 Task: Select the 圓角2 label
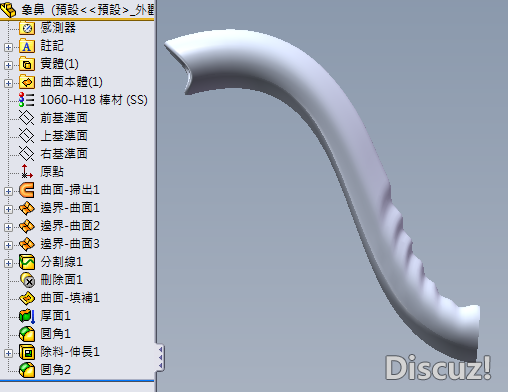coord(55,370)
